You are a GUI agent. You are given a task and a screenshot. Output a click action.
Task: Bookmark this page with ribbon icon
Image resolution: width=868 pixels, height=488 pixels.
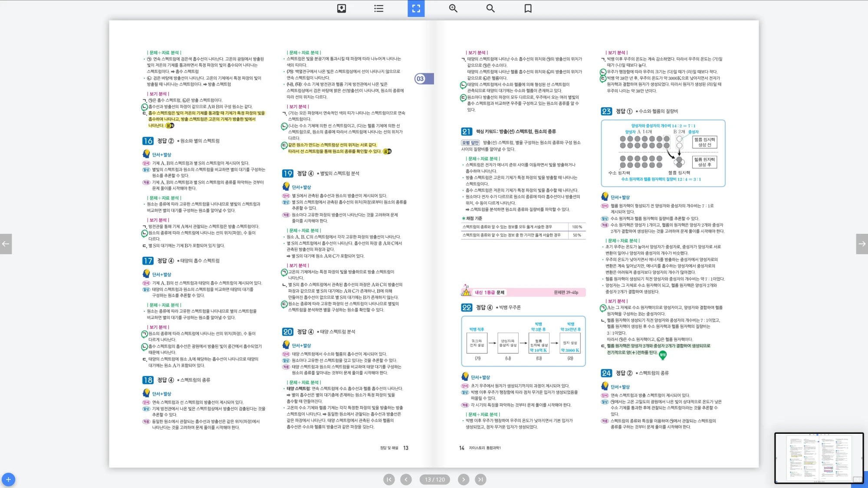528,8
